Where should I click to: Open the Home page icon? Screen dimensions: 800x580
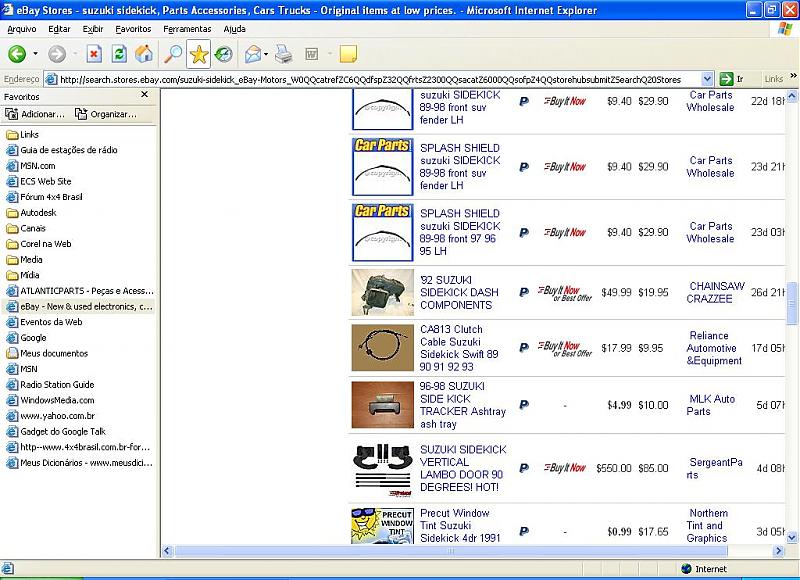coord(144,54)
